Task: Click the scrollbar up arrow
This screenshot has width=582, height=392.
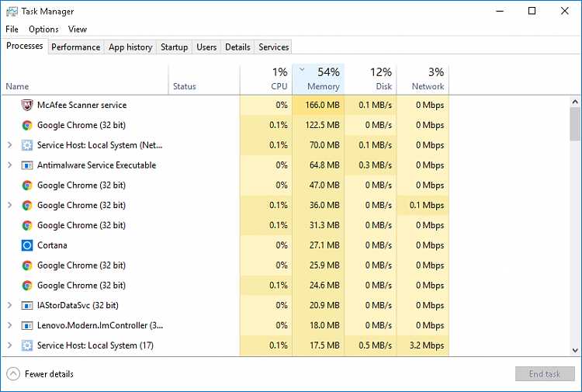Action: click(575, 102)
